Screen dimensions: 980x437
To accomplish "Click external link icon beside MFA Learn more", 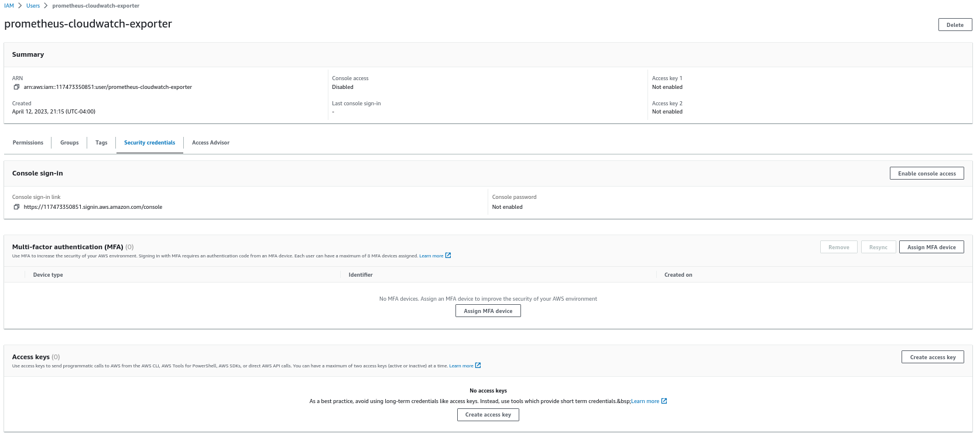I will [x=448, y=256].
